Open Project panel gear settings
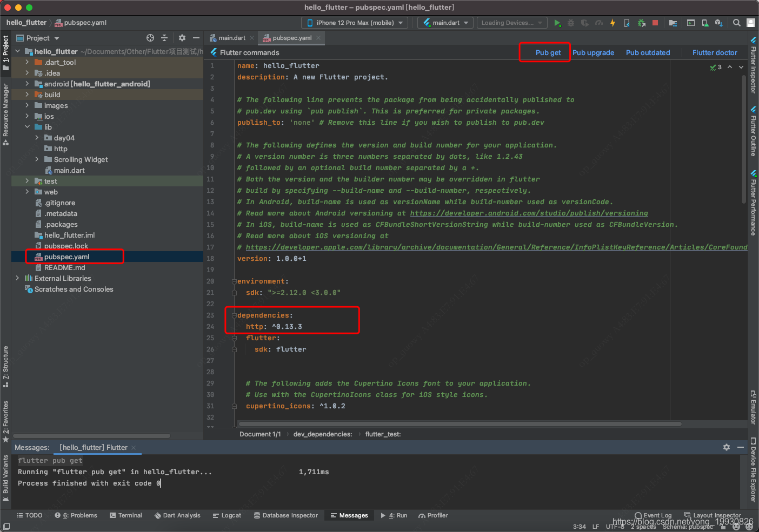 click(182, 38)
